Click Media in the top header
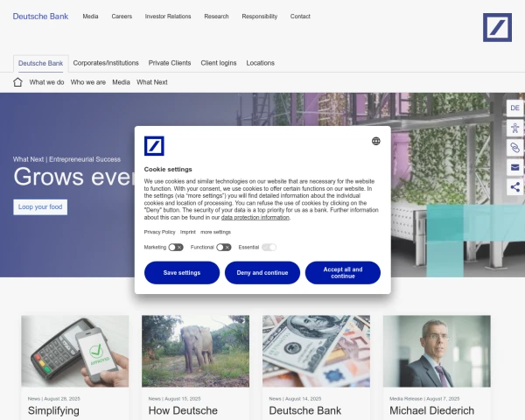Image resolution: width=525 pixels, height=420 pixels. (90, 17)
